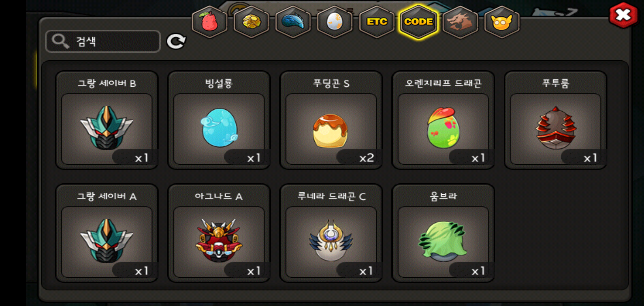
Task: Click the refresh arrow next to search
Action: pyautogui.click(x=176, y=41)
